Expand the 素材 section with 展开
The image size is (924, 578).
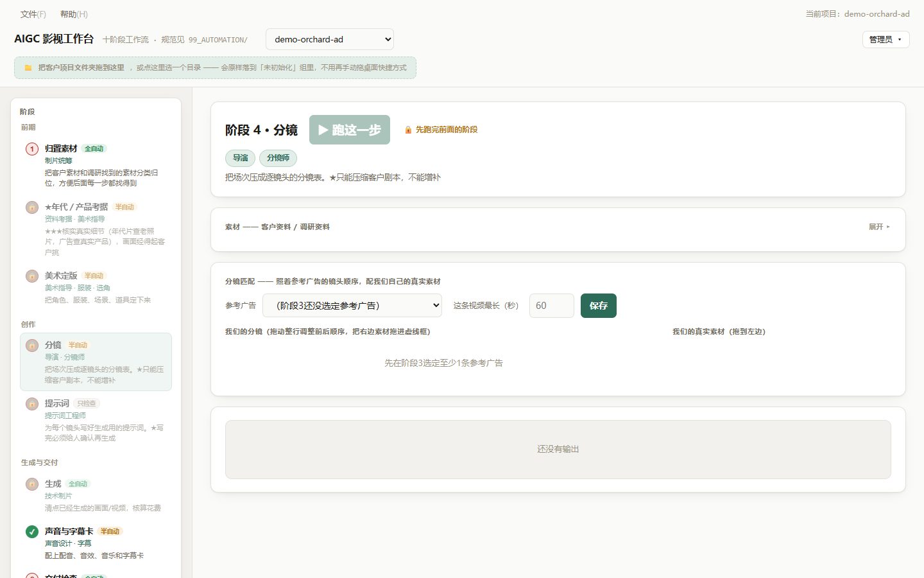(879, 227)
